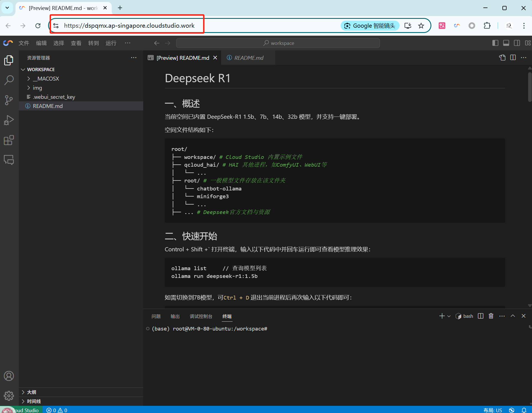This screenshot has height=413, width=532.
Task: Open terminal panel More Actions ellipsis
Action: point(502,316)
